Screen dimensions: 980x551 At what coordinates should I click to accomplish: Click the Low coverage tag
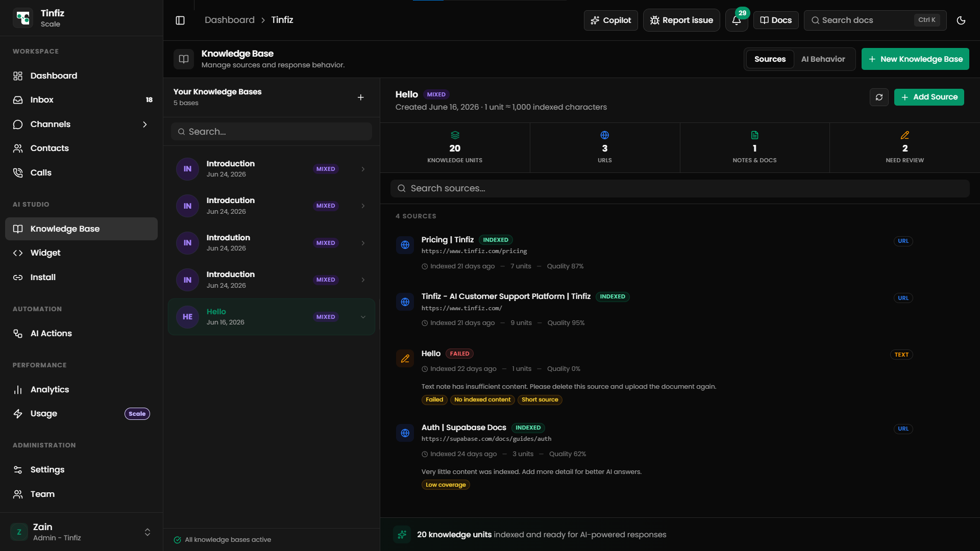[446, 485]
